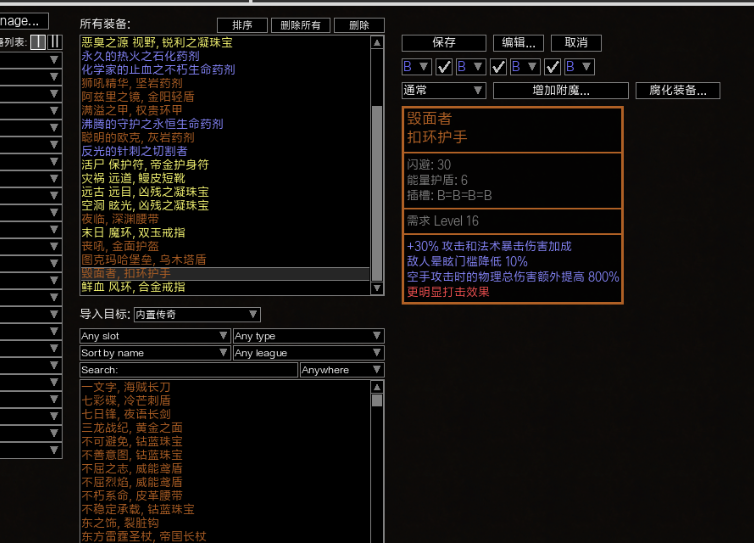Open the second socket colour B dropdown

pos(471,66)
